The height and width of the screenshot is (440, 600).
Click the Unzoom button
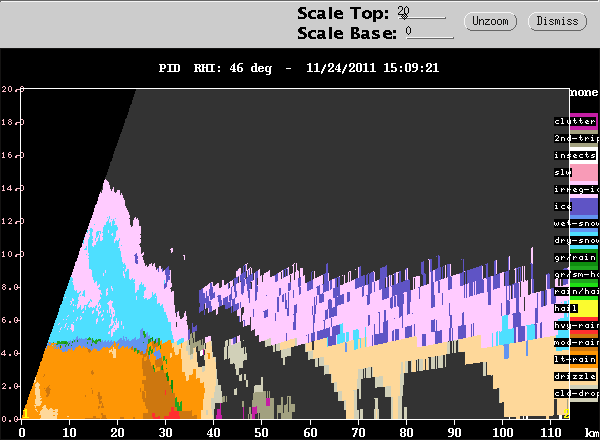pyautogui.click(x=490, y=21)
